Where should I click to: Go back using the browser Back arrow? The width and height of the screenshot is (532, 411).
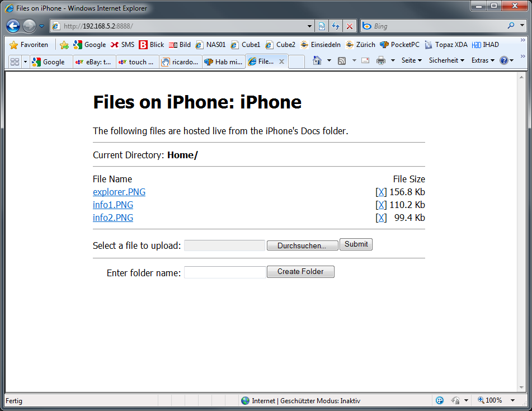13,26
